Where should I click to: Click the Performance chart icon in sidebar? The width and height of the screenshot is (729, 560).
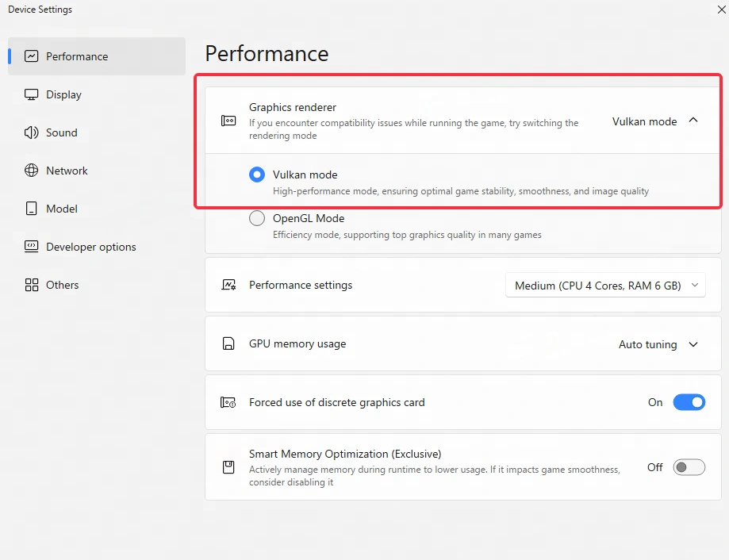[x=31, y=56]
